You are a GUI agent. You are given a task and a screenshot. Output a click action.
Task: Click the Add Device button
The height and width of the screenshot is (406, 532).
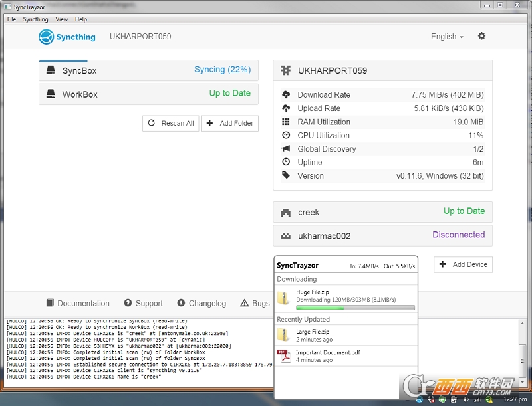point(464,264)
